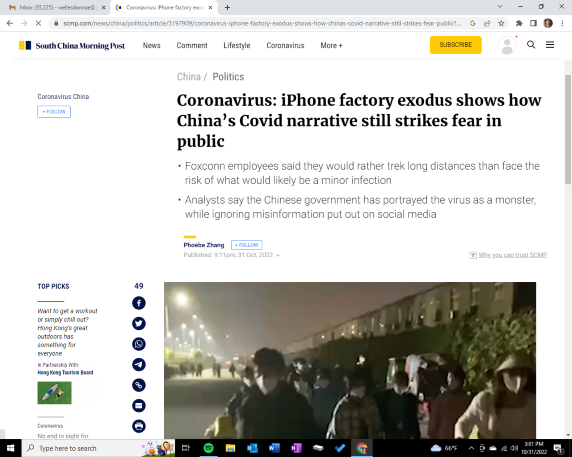This screenshot has height=457, width=572.
Task: Open the hamburger menu icon
Action: tap(550, 44)
